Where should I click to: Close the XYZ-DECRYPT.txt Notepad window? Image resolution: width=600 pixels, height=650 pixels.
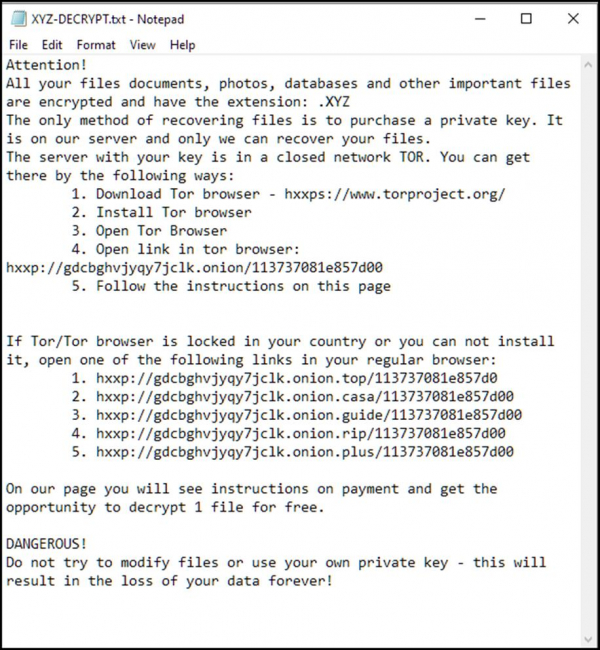pos(572,18)
